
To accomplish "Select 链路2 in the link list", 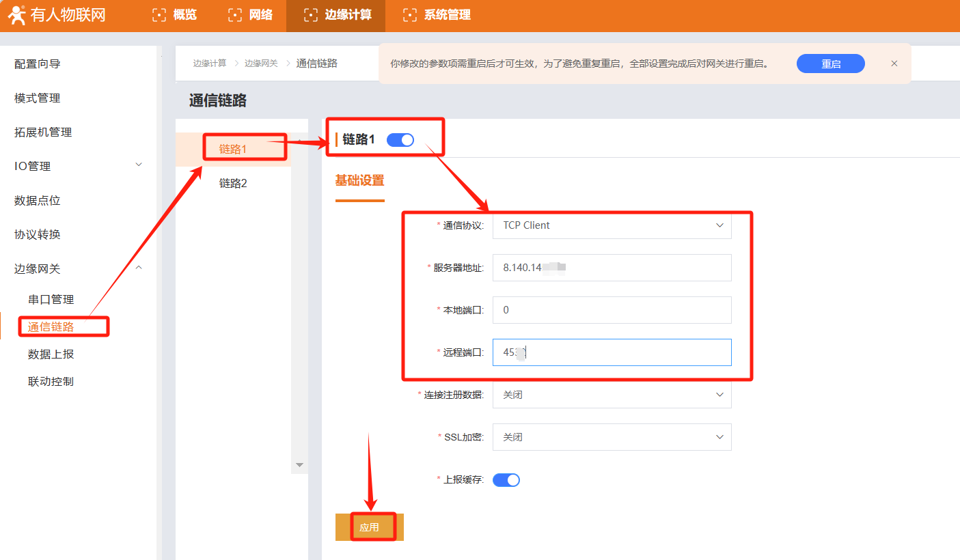I will [x=233, y=183].
